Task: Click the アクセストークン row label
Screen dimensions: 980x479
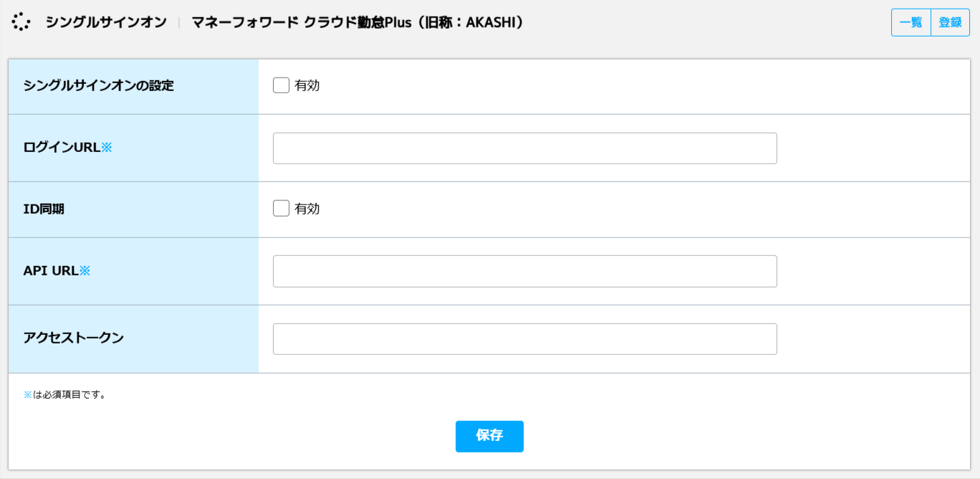Action: (73, 338)
